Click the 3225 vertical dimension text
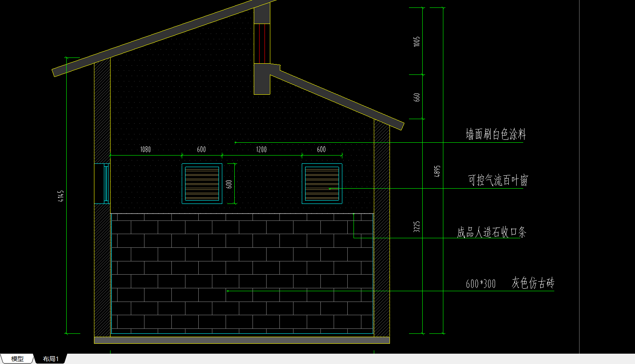The width and height of the screenshot is (635, 364). (x=417, y=226)
